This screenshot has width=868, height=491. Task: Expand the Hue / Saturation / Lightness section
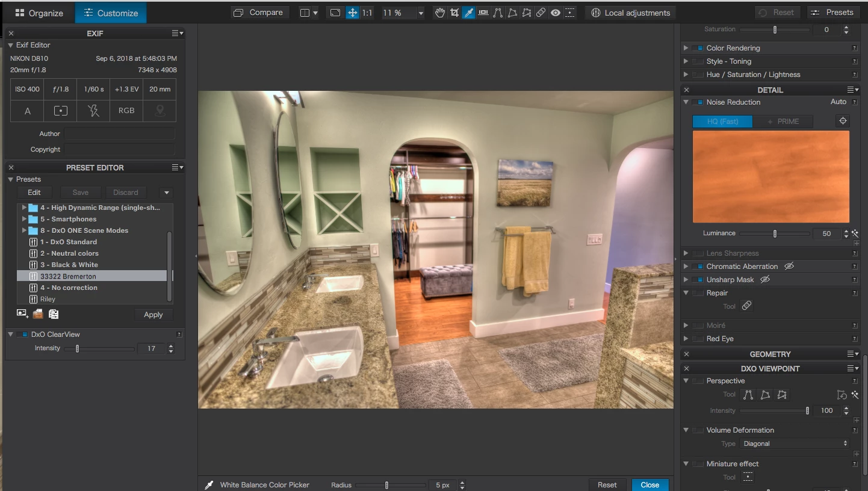pyautogui.click(x=686, y=75)
